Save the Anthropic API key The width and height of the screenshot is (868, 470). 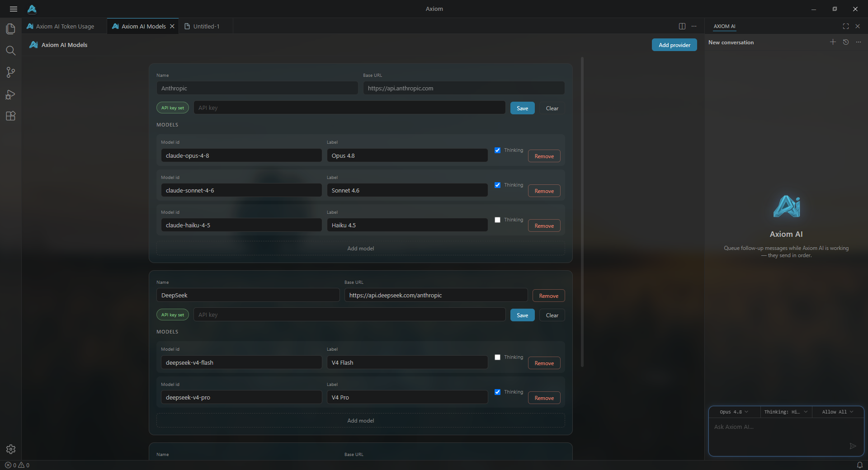522,108
